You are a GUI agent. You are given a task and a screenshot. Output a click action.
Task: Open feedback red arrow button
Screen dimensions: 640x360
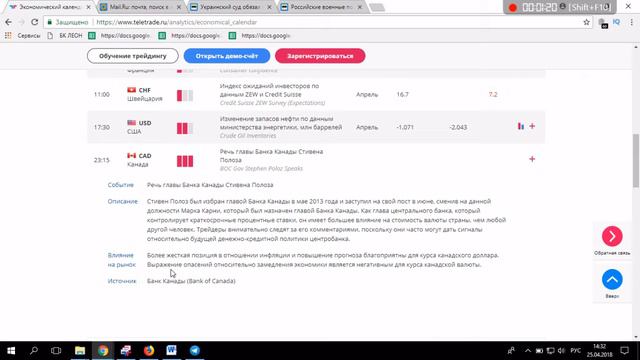612,236
